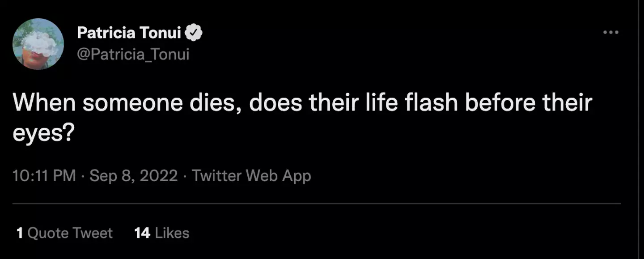Click the verified checkmark badge
This screenshot has height=259, width=644.
(x=194, y=33)
